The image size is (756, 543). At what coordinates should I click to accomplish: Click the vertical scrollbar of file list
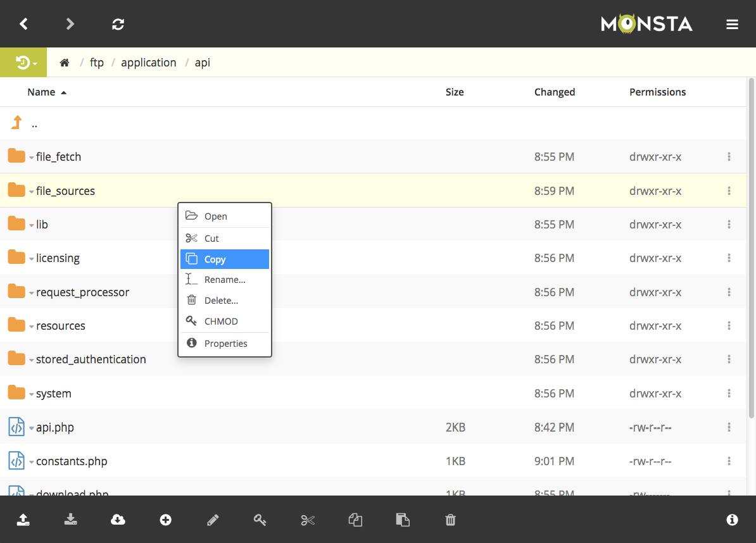point(751,248)
